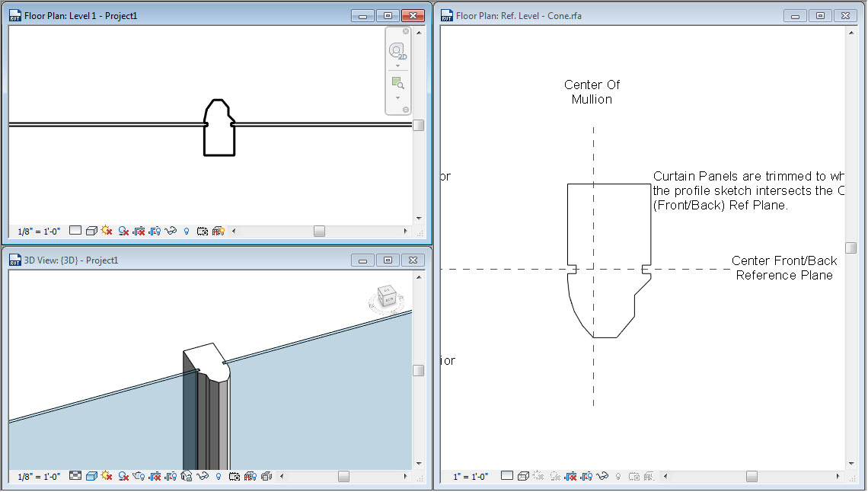Click Unlocked 3D View house icon

[187, 476]
